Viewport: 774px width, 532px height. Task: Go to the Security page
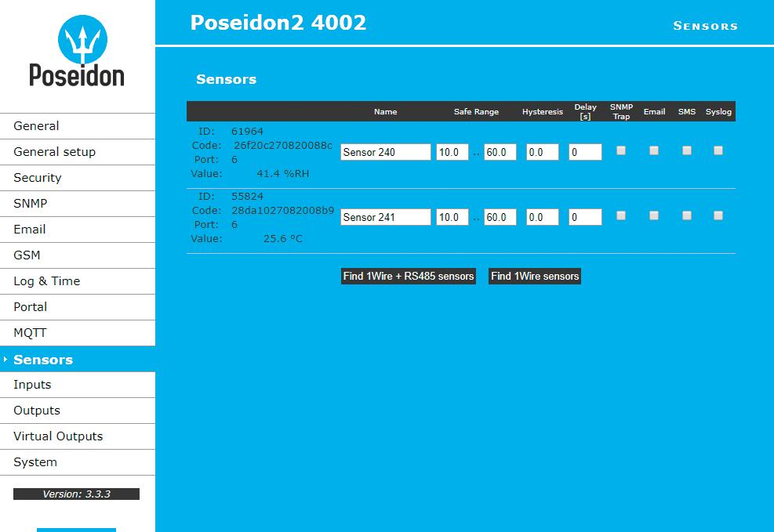(78, 178)
